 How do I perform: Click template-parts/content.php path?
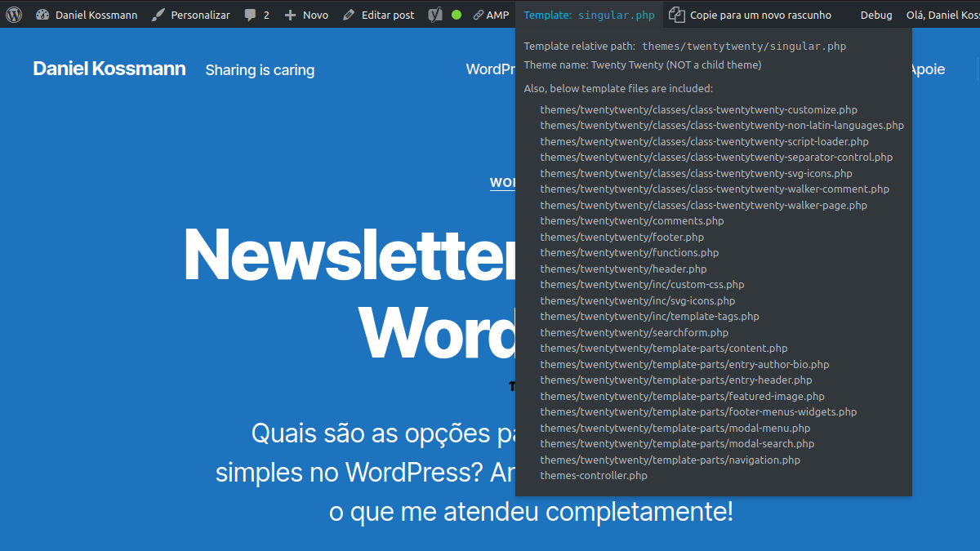(x=664, y=349)
